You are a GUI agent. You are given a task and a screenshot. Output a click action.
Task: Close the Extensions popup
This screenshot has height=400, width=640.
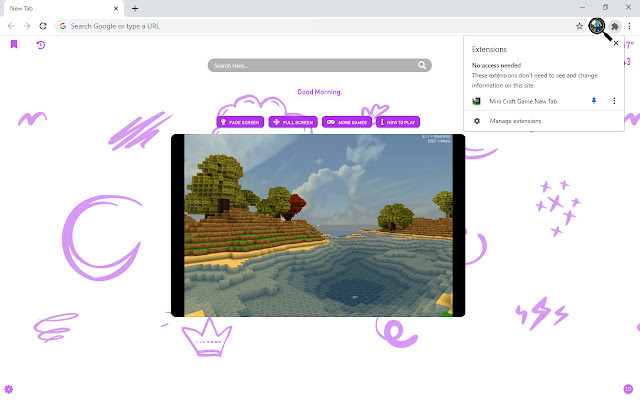coord(616,43)
